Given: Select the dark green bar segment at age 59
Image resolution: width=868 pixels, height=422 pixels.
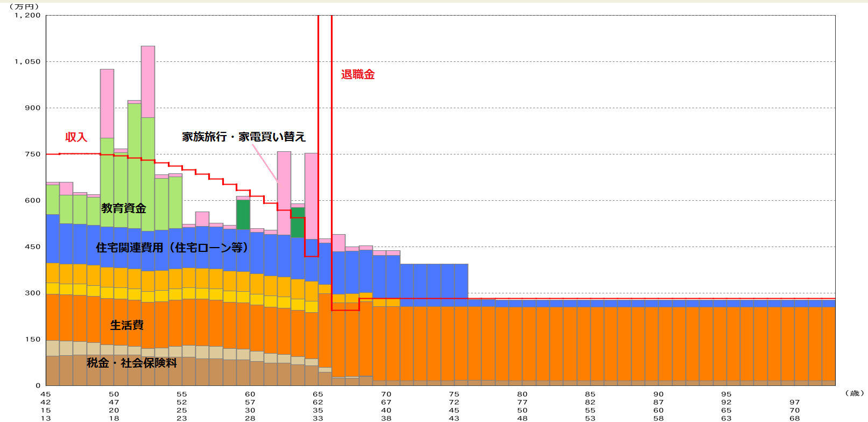Looking at the screenshot, I should coord(243,214).
